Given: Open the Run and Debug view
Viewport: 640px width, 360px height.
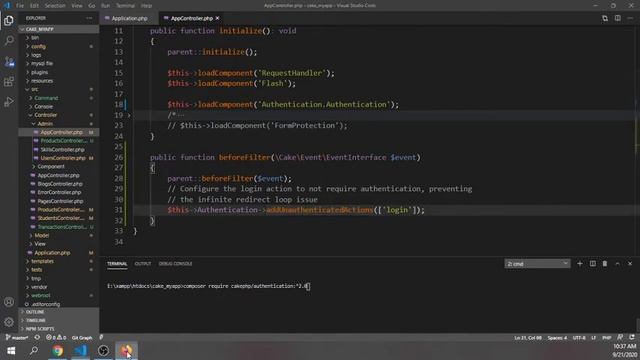Looking at the screenshot, I should tap(9, 102).
